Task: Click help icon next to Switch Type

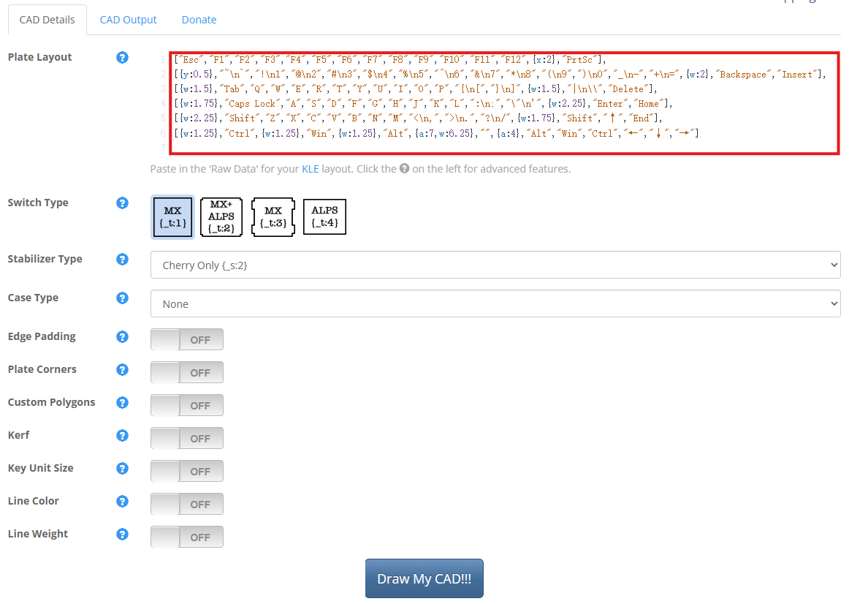Action: (x=123, y=203)
